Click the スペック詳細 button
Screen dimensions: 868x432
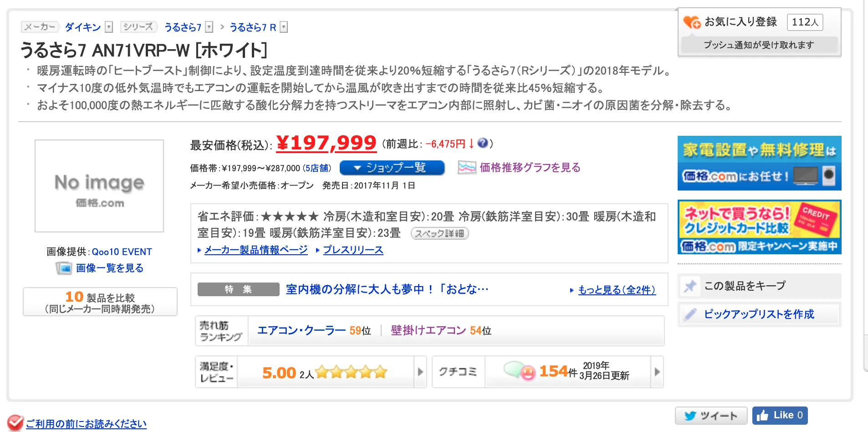pos(439,233)
